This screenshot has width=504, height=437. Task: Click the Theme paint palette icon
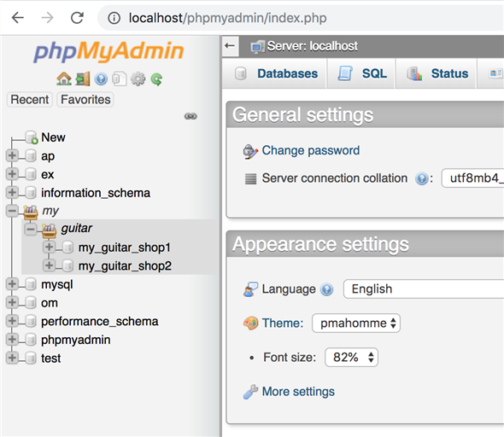pyautogui.click(x=250, y=323)
